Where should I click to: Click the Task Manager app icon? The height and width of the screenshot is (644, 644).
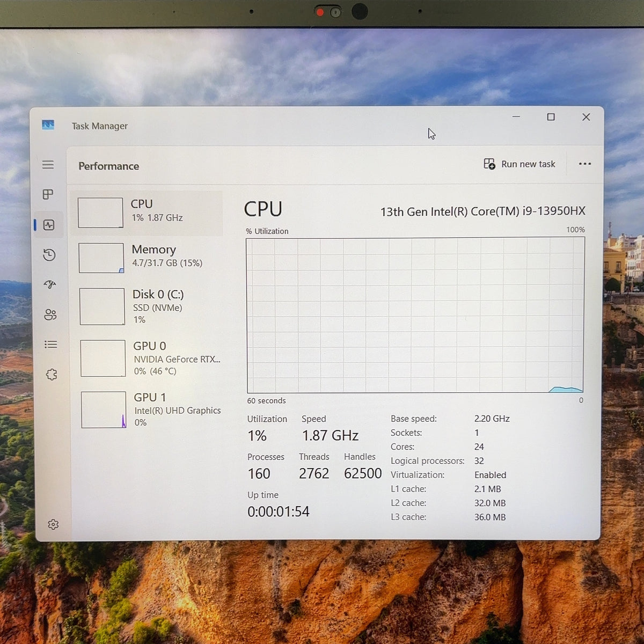48,125
